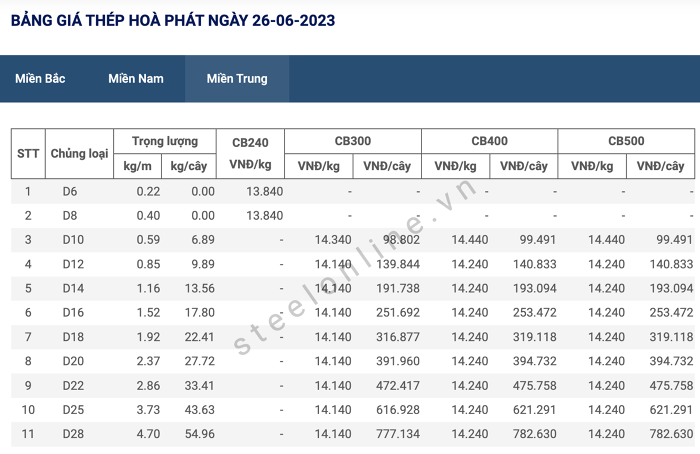Click the VNĐ/cây sub-header under CB300
This screenshot has height=454, width=700.
pyautogui.click(x=387, y=166)
